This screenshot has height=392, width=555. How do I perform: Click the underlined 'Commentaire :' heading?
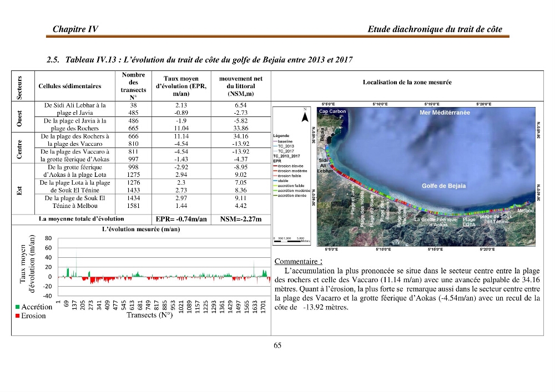(299, 262)
